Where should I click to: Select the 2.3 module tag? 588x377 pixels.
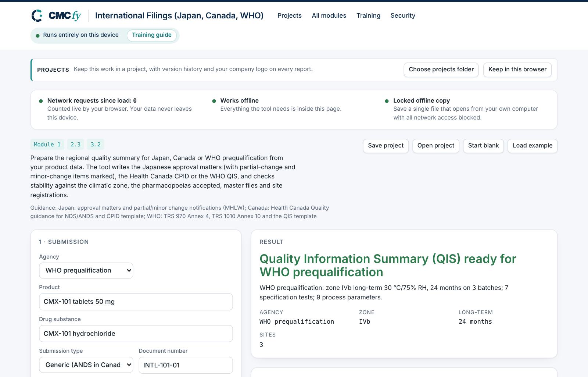pyautogui.click(x=75, y=145)
